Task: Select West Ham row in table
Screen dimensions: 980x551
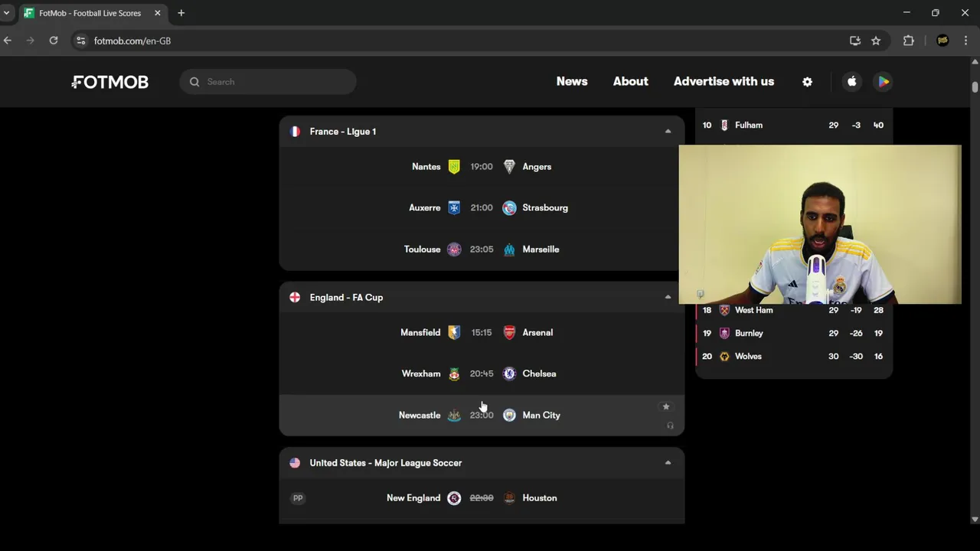Action: pos(794,310)
